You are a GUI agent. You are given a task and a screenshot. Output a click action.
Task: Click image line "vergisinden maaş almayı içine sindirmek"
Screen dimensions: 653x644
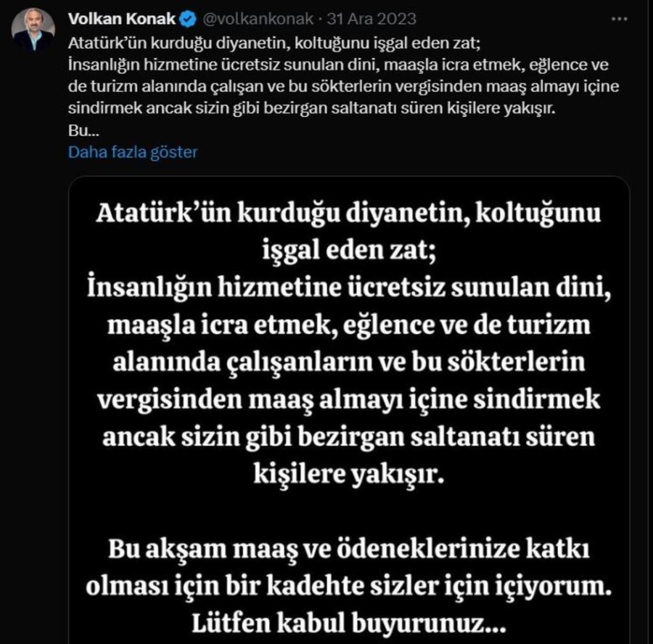tap(348, 398)
